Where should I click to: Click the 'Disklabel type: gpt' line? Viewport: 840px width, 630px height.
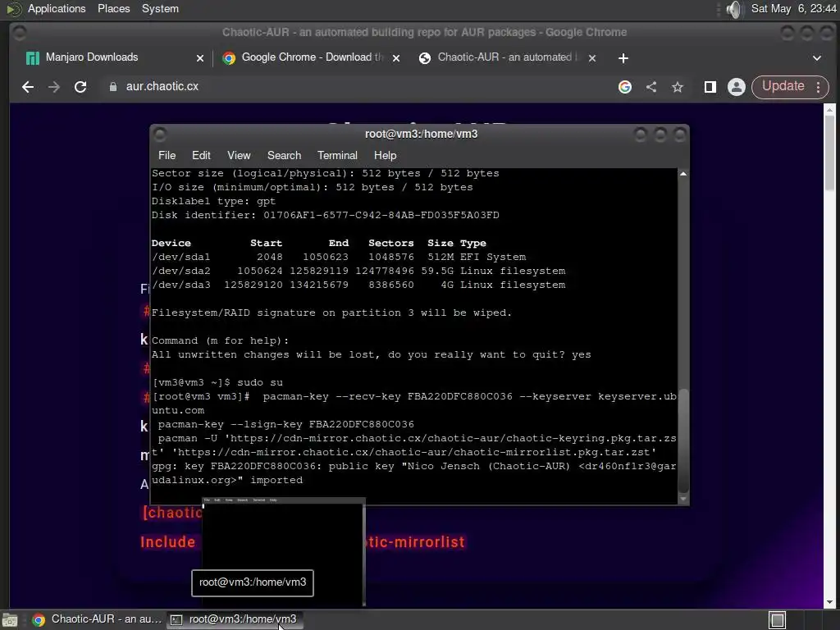click(x=213, y=202)
